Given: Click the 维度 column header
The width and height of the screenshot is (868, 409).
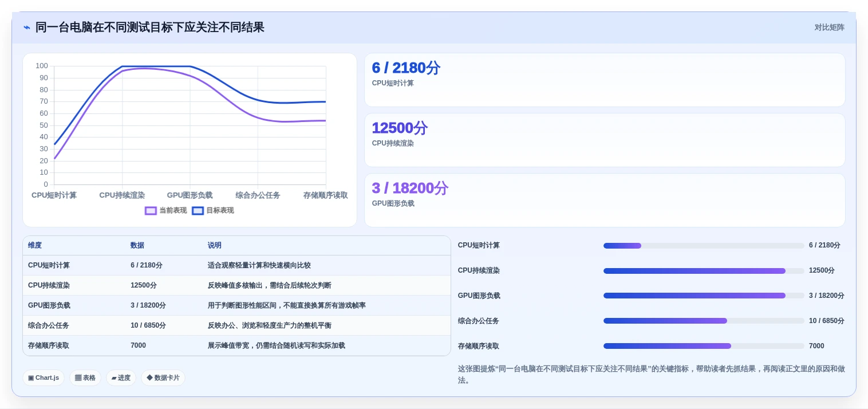Looking at the screenshot, I should click(x=35, y=246).
